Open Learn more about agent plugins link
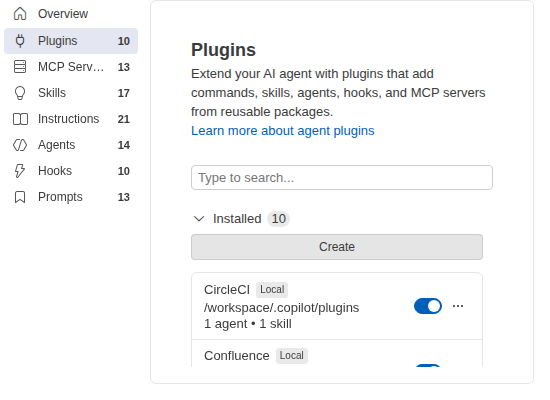Image resolution: width=550 pixels, height=400 pixels. [283, 131]
